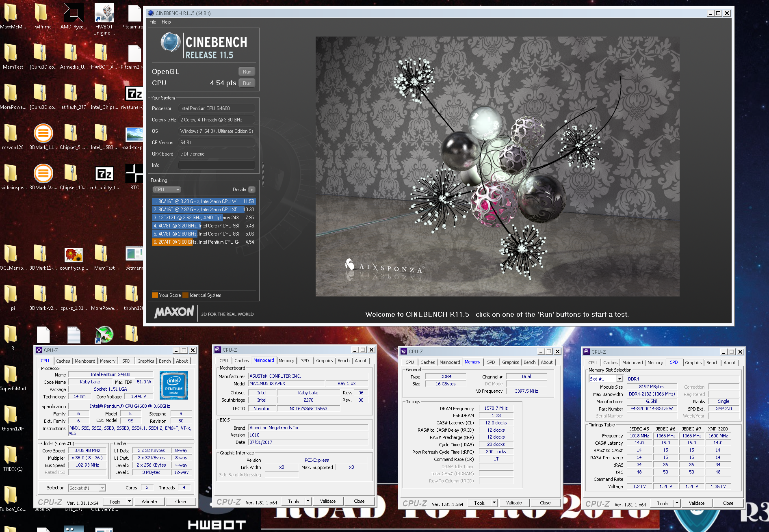This screenshot has height=532, width=769.
Task: Click Close button in CPU-Z Mainboard window
Action: tap(359, 501)
